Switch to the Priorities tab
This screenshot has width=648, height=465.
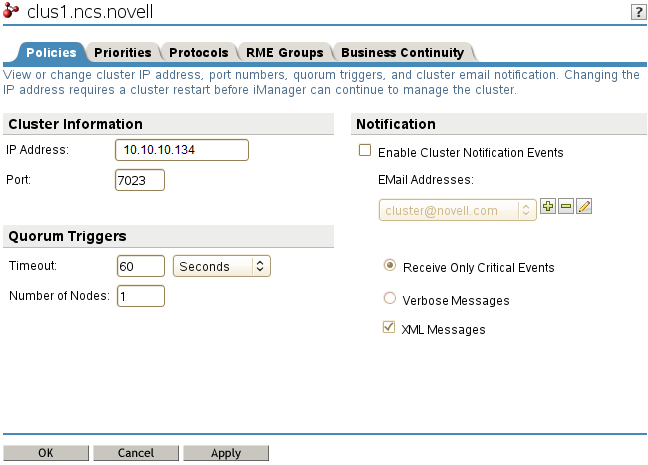(x=122, y=52)
